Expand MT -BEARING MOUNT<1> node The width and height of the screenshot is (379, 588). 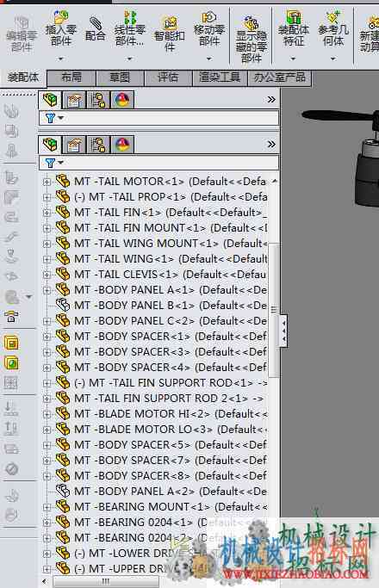tap(47, 507)
